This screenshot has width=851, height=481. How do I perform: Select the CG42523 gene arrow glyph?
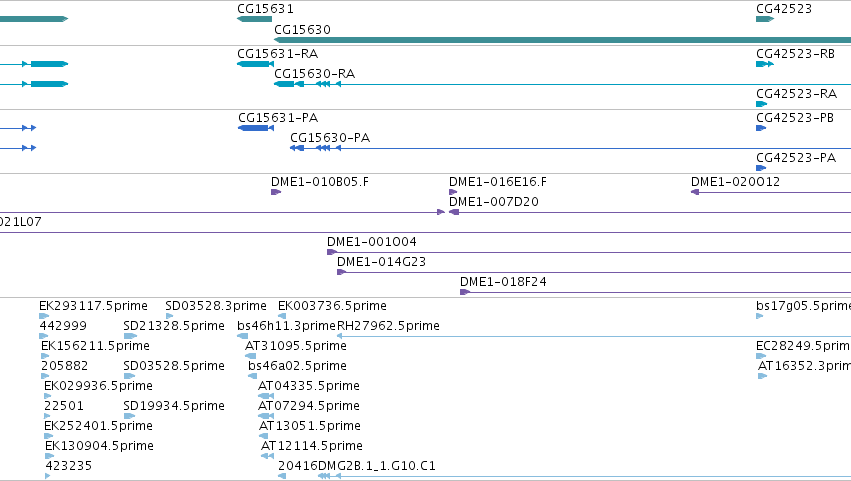coord(765,19)
